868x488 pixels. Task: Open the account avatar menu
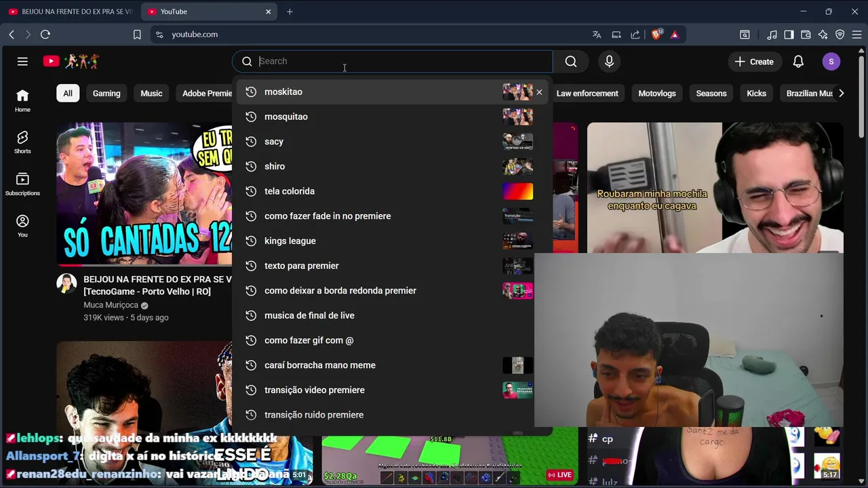[831, 62]
